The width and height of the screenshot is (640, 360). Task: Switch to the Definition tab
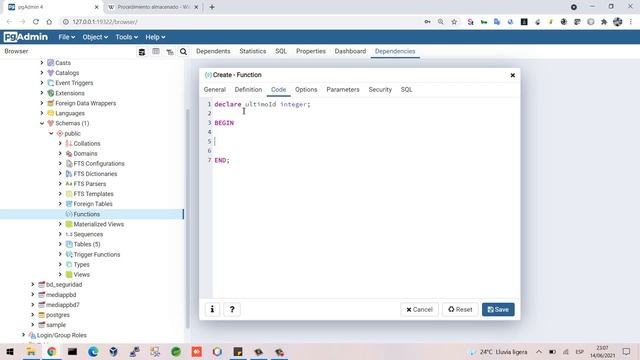pyautogui.click(x=248, y=90)
